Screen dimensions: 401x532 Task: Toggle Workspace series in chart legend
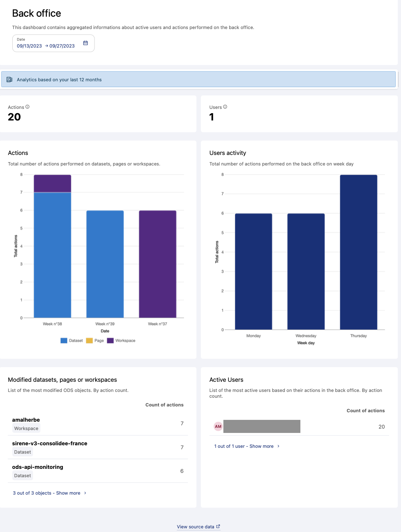pos(121,341)
